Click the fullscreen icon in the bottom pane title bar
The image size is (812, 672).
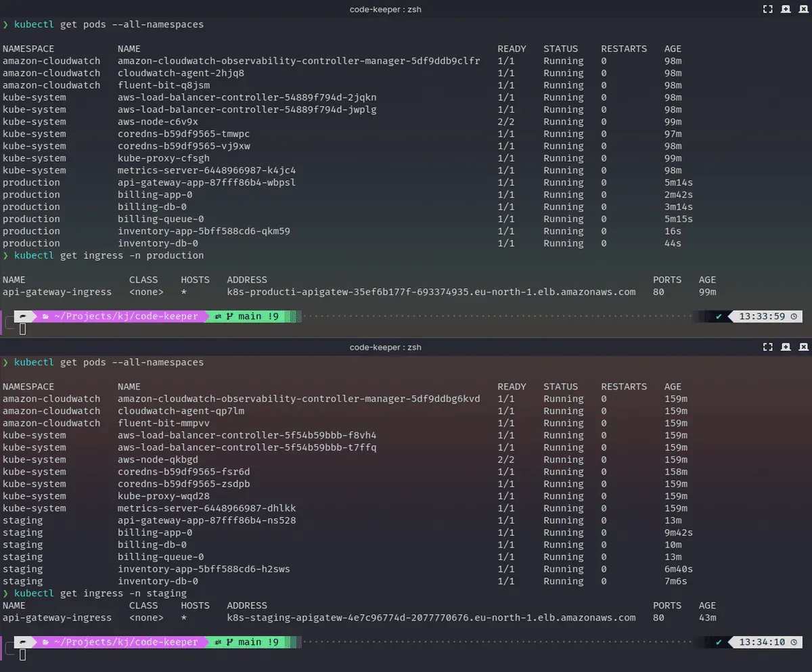(768, 346)
